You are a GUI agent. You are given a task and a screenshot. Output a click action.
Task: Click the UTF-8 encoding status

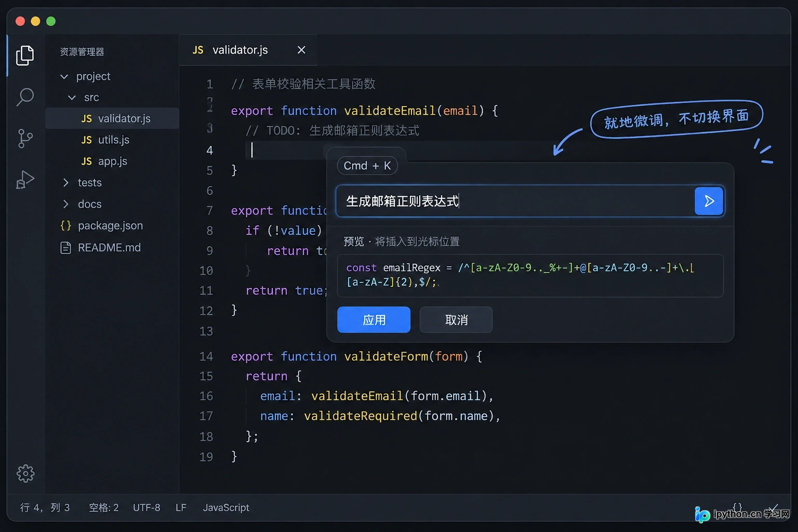[147, 508]
